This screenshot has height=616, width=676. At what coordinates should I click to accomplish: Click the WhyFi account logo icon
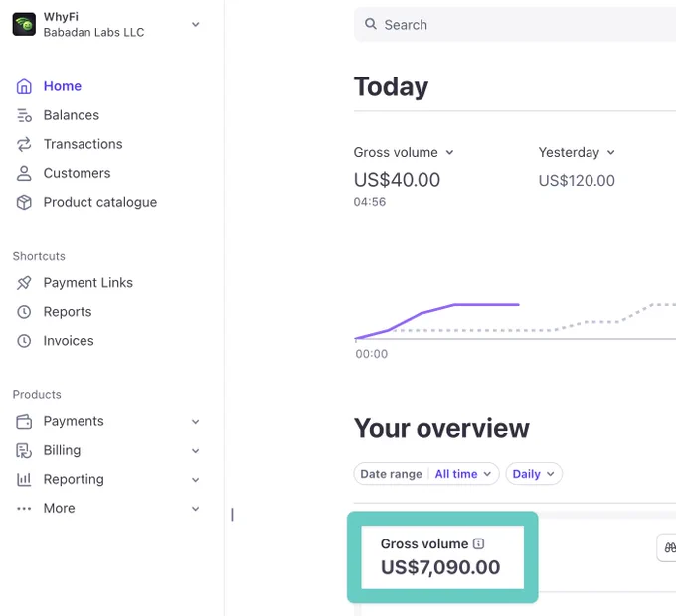click(x=24, y=24)
